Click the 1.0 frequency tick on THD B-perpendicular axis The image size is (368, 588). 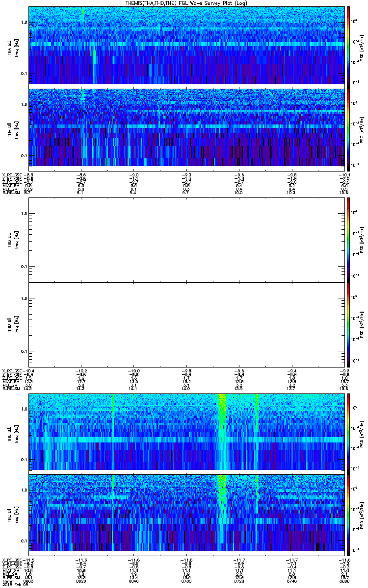point(24,214)
